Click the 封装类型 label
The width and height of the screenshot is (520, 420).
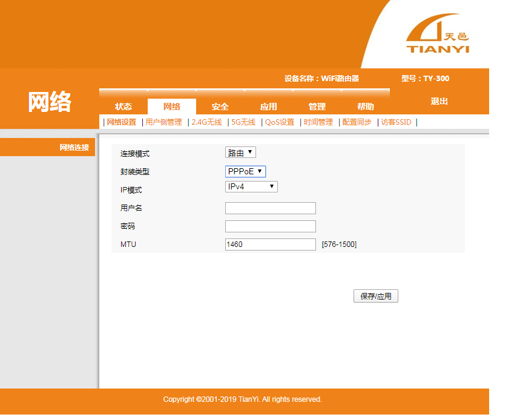pos(134,172)
